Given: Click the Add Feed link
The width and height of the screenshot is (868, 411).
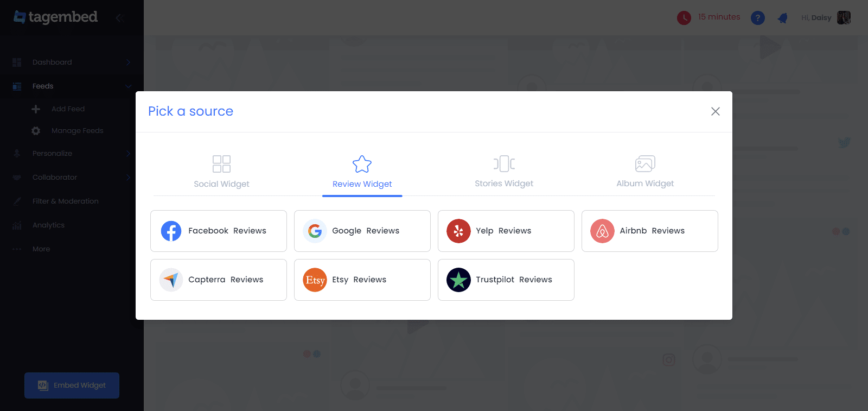Looking at the screenshot, I should coord(68,109).
